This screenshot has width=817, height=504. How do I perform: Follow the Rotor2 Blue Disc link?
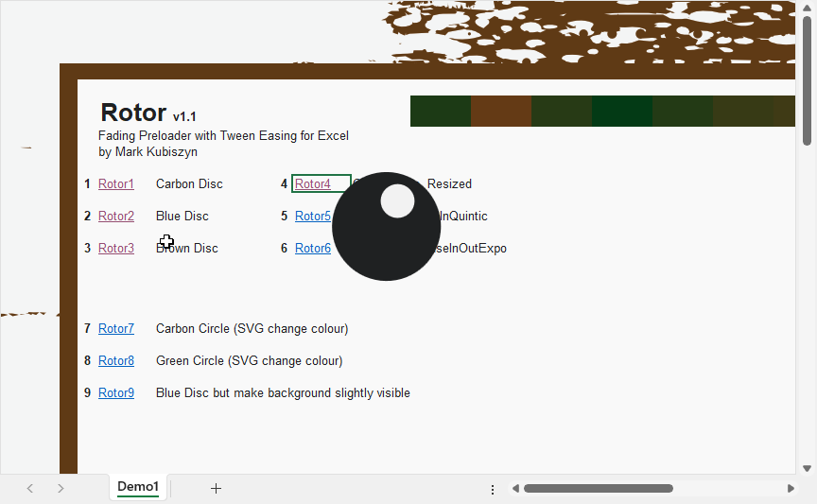[116, 217]
